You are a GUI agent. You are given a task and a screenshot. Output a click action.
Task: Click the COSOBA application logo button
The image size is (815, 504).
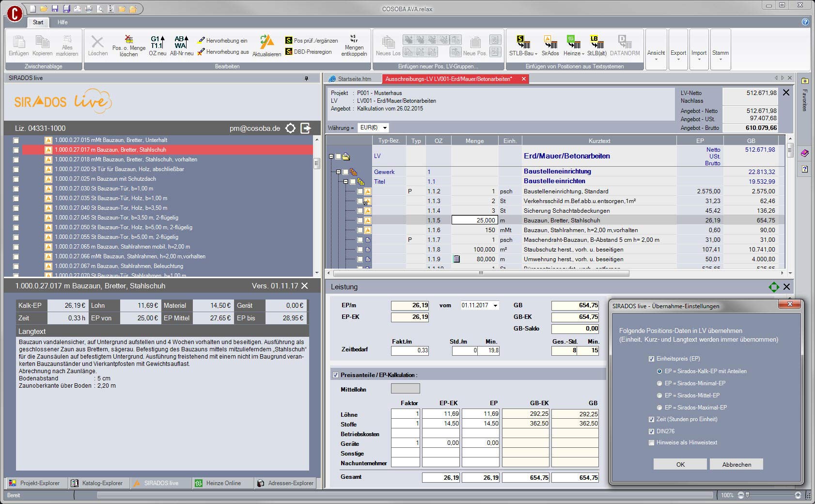click(15, 13)
